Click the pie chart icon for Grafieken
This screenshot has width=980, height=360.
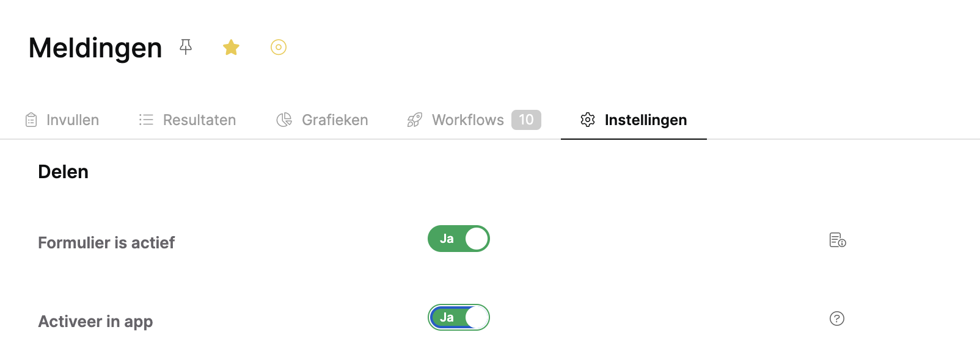tap(284, 120)
